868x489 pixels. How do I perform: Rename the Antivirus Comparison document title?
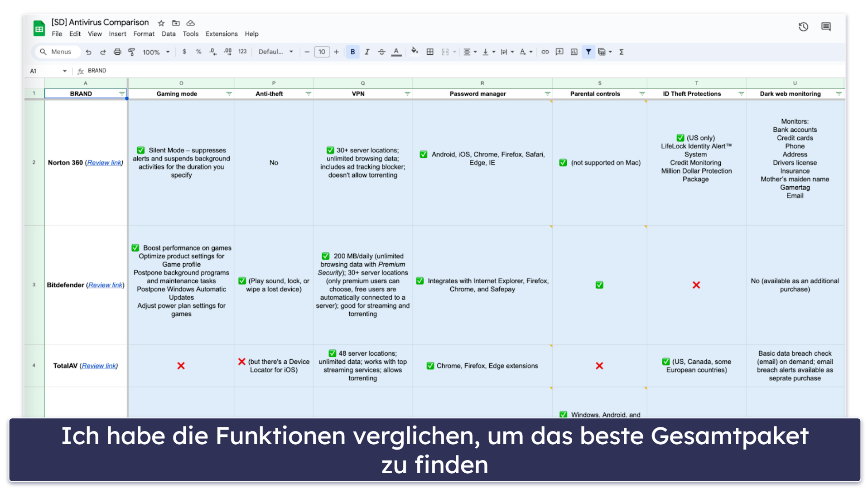(x=100, y=23)
